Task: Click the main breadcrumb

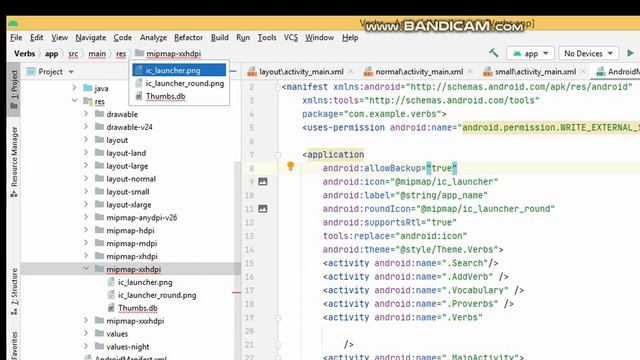Action: tap(97, 53)
